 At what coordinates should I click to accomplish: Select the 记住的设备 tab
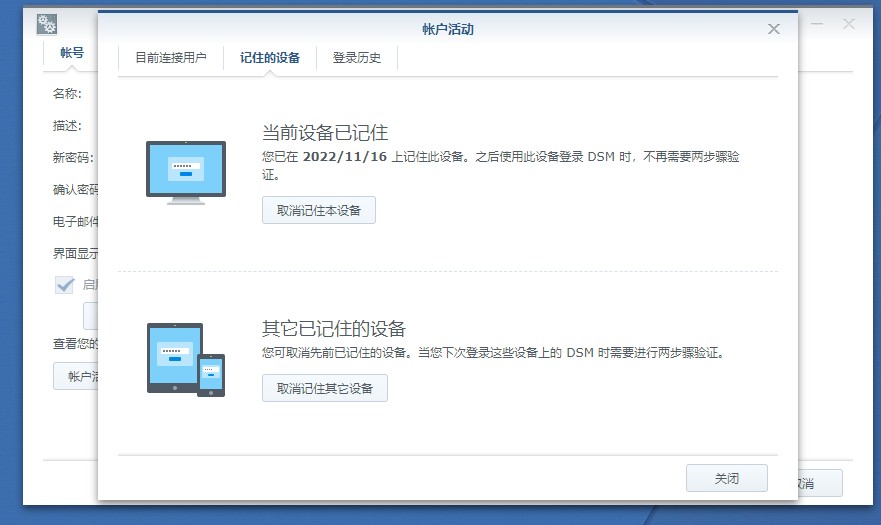270,58
